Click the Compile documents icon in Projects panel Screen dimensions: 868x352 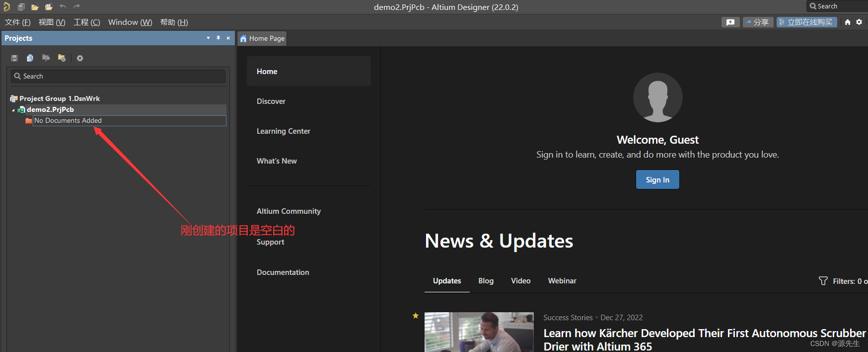click(x=30, y=58)
